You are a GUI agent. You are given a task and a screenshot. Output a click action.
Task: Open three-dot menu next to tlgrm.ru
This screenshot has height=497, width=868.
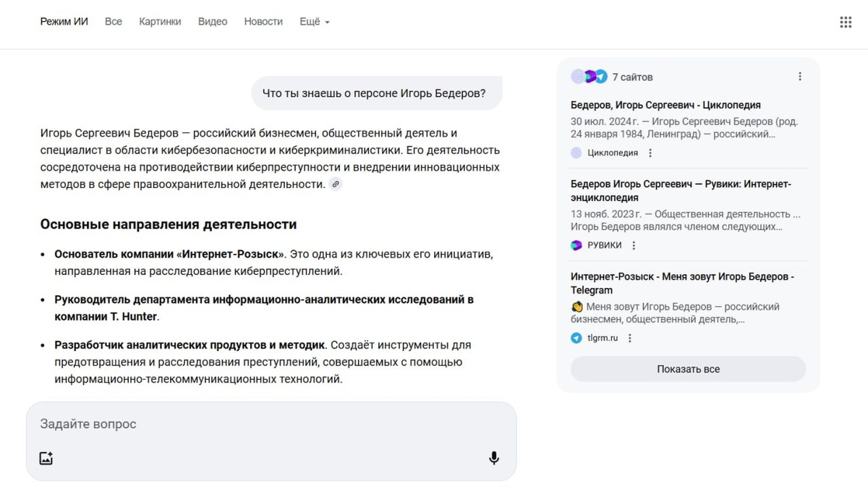click(630, 338)
